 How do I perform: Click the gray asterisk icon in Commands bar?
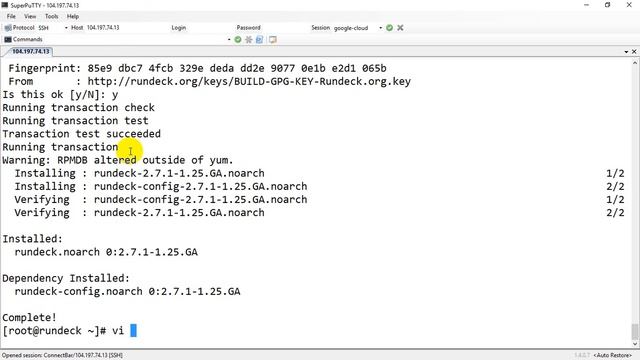coord(249,40)
